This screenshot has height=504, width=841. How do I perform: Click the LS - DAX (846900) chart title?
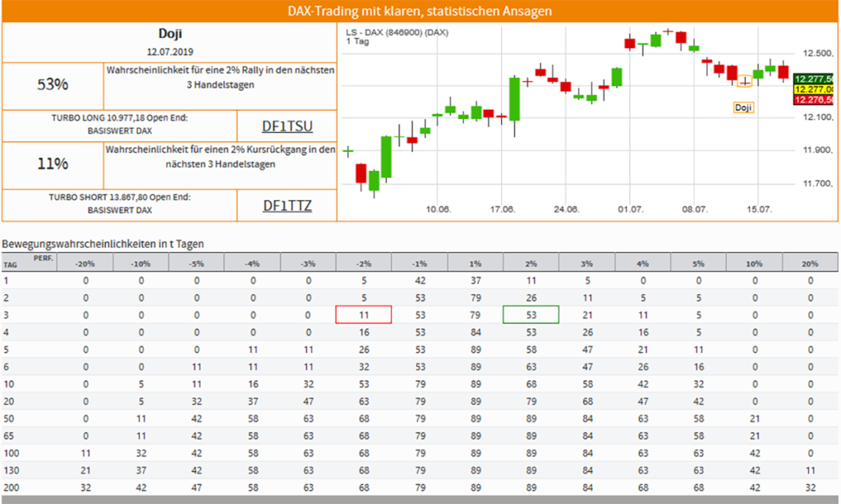(397, 32)
